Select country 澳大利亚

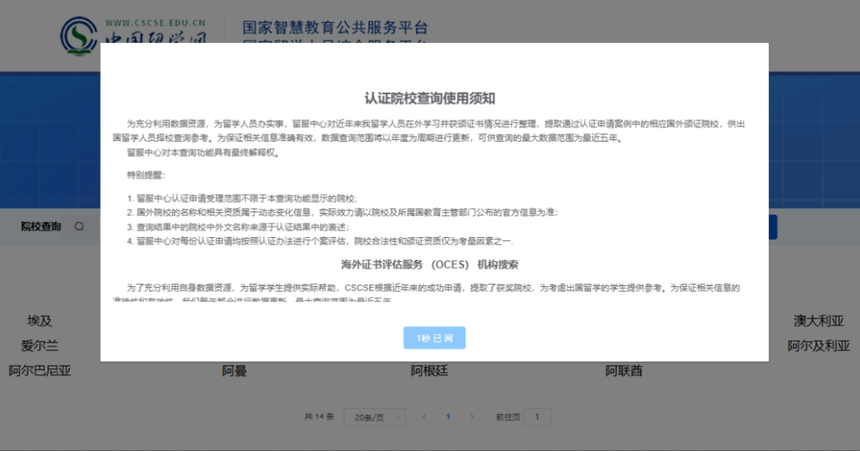(x=818, y=321)
